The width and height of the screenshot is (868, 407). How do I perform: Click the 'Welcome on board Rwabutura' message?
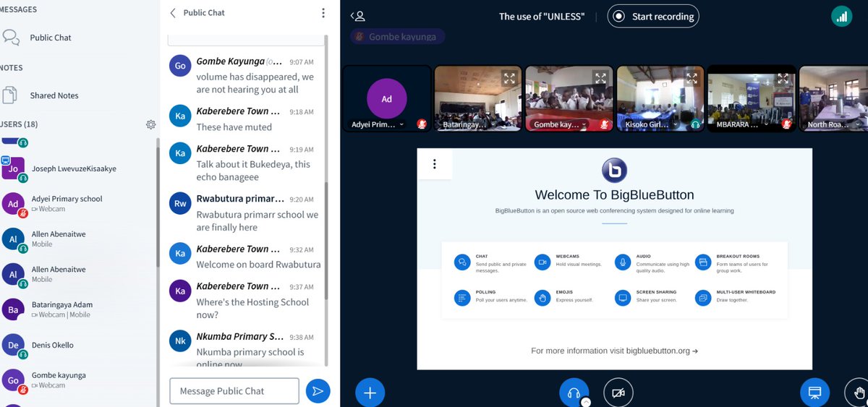click(258, 265)
